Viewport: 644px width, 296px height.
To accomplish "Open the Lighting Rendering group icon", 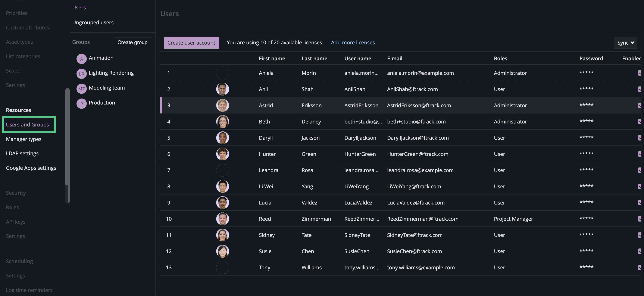I will 81,74.
